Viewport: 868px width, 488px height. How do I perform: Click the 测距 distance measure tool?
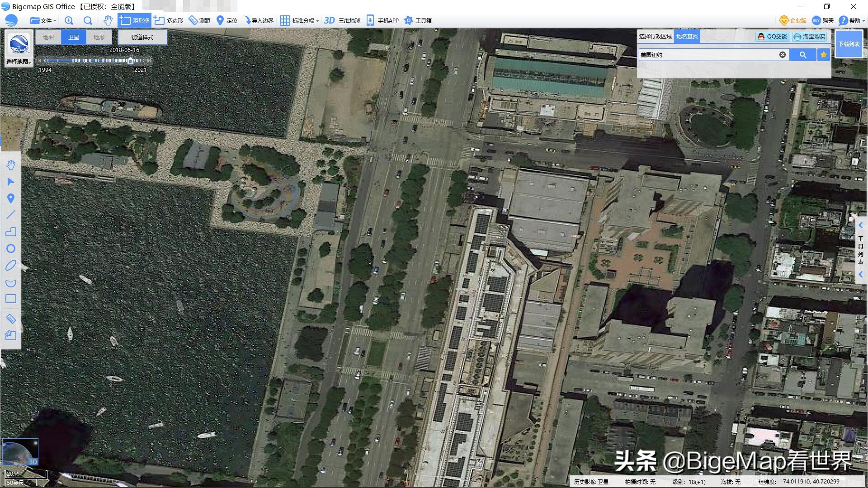click(199, 20)
